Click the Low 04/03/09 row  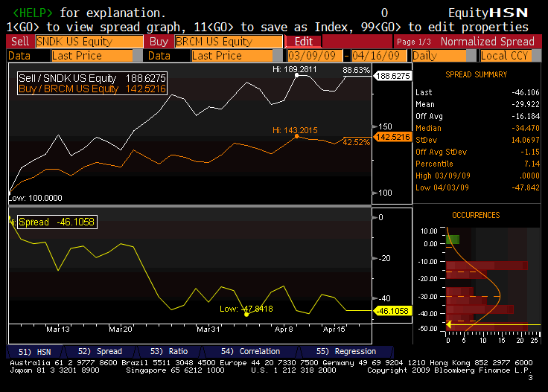477,187
